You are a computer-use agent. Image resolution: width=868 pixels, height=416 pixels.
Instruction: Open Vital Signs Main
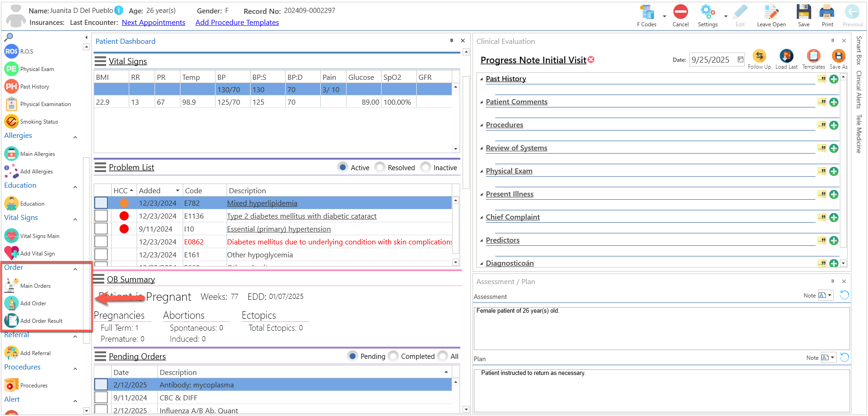tap(32, 236)
